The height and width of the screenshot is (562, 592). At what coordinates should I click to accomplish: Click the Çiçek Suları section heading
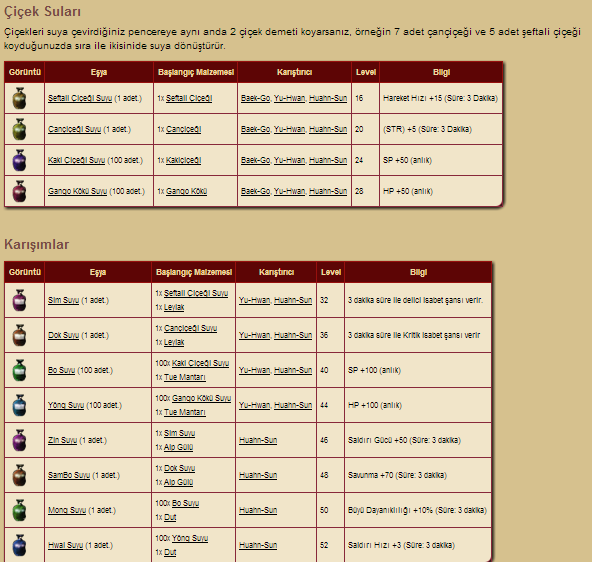(x=42, y=11)
